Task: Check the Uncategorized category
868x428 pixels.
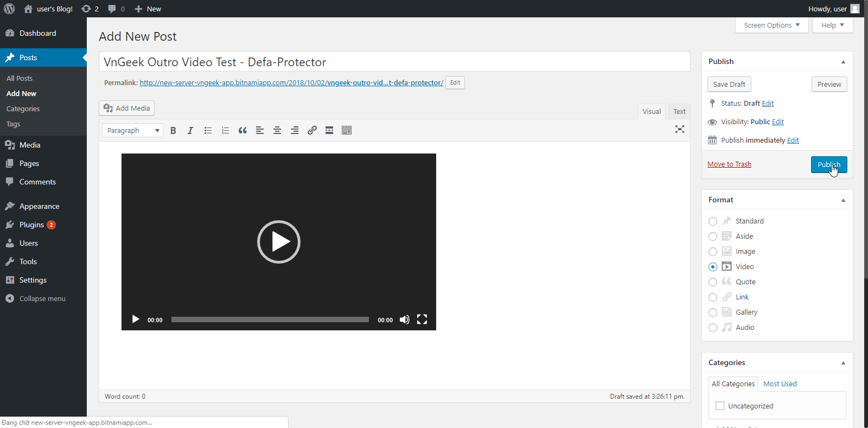Action: click(x=720, y=406)
